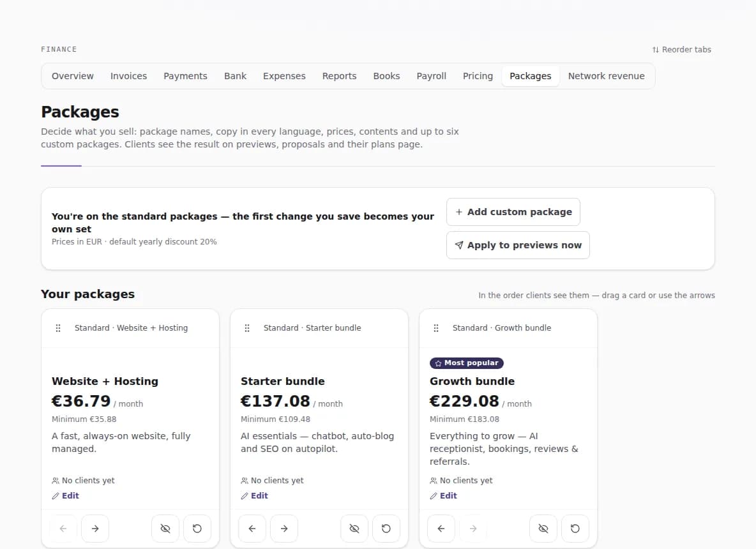Open the Overview tab
The width and height of the screenshot is (756, 549).
pos(73,76)
